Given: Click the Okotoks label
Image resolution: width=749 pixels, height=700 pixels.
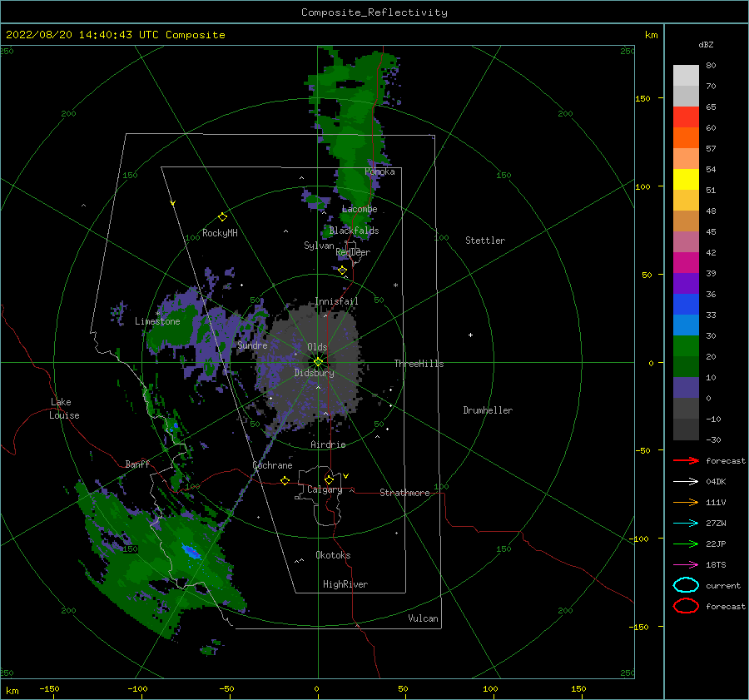Looking at the screenshot, I should (x=333, y=555).
